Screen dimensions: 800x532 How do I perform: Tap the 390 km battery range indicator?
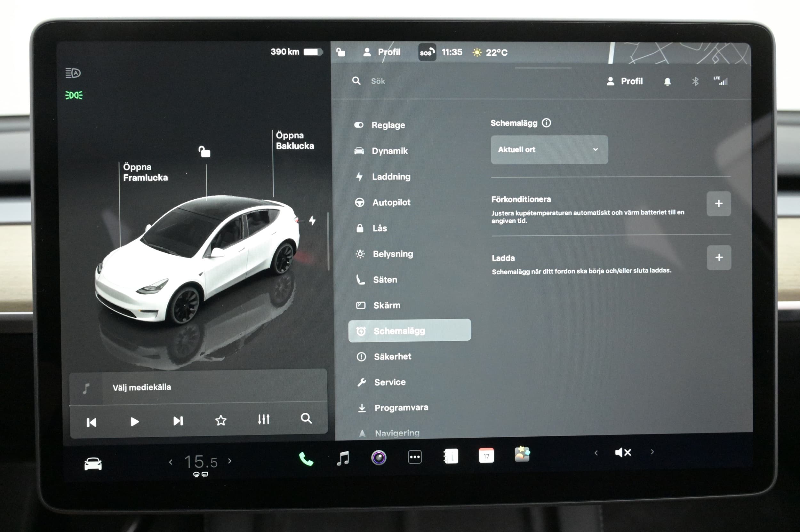point(296,52)
